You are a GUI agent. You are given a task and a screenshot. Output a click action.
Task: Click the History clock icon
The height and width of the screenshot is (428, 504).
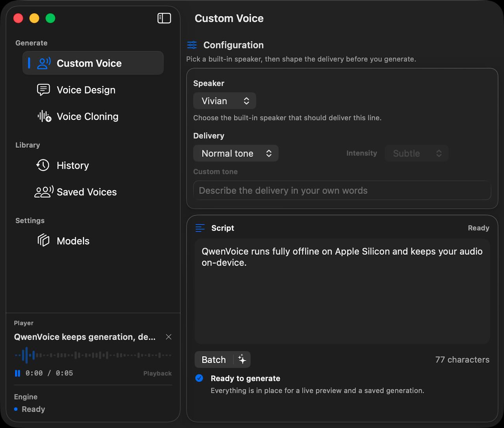click(43, 165)
